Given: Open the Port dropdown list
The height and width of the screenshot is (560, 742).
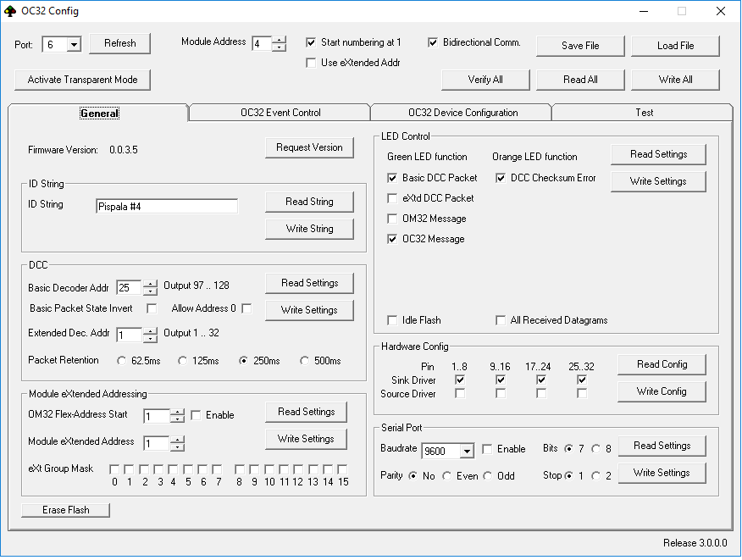Looking at the screenshot, I should 73,45.
